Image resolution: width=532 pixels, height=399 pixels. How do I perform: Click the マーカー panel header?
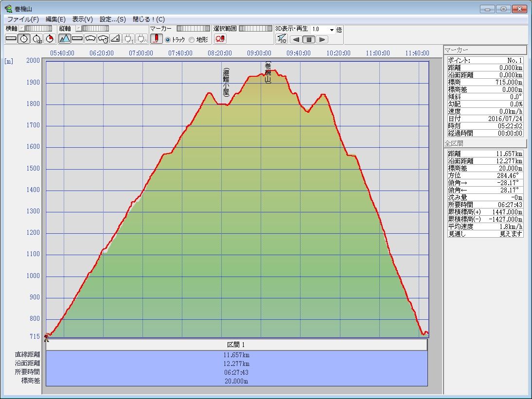tap(485, 50)
